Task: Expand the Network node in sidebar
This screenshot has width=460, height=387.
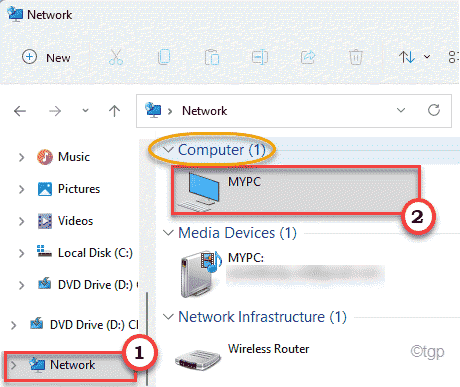Action: point(13,365)
